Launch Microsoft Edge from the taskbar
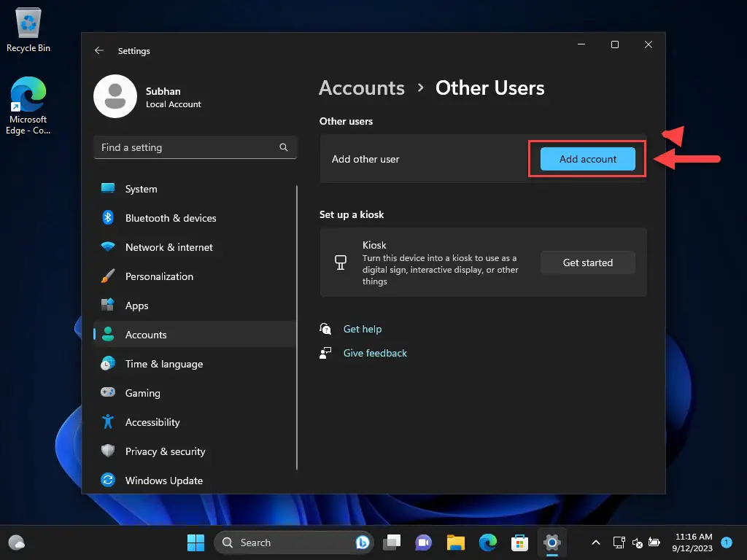Image resolution: width=747 pixels, height=560 pixels. click(488, 542)
